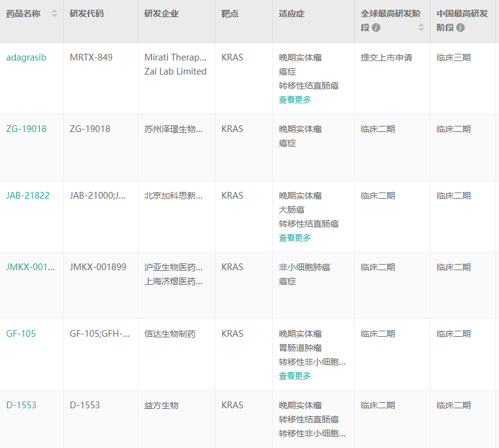499x448 pixels.
Task: Click the 适应症 column header
Action: point(292,13)
